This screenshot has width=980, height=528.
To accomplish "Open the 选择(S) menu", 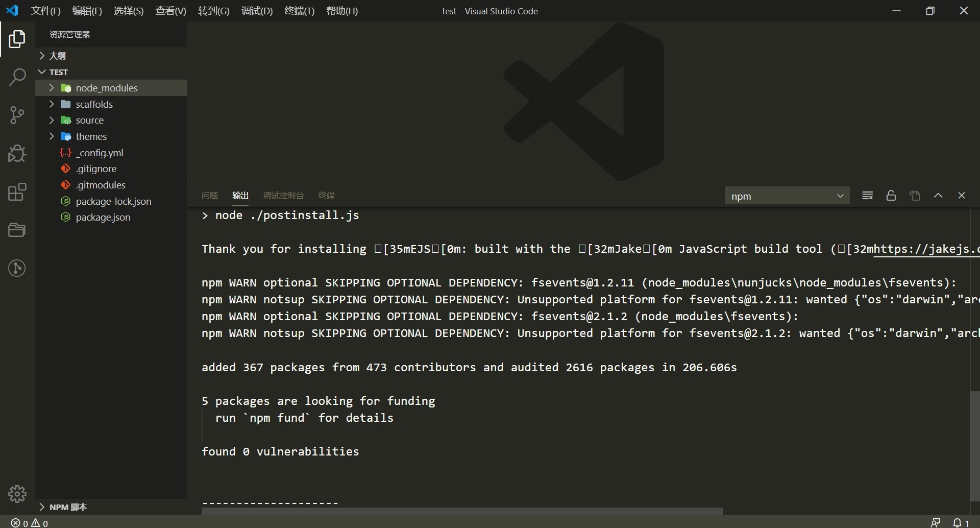I will (129, 11).
